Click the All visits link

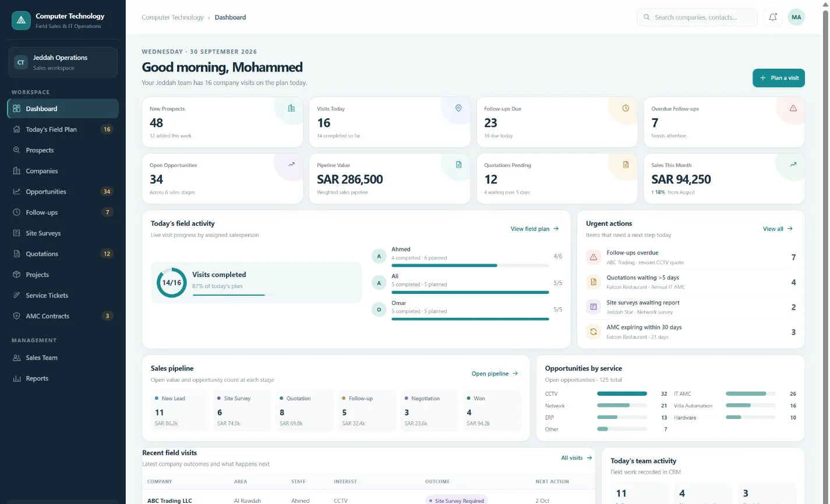577,458
